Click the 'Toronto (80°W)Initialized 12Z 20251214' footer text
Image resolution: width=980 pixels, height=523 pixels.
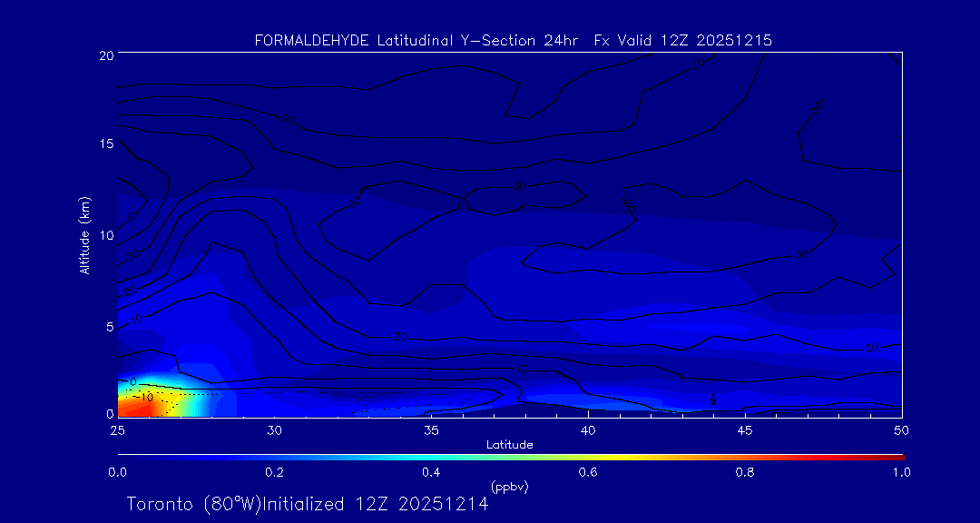[x=308, y=504]
